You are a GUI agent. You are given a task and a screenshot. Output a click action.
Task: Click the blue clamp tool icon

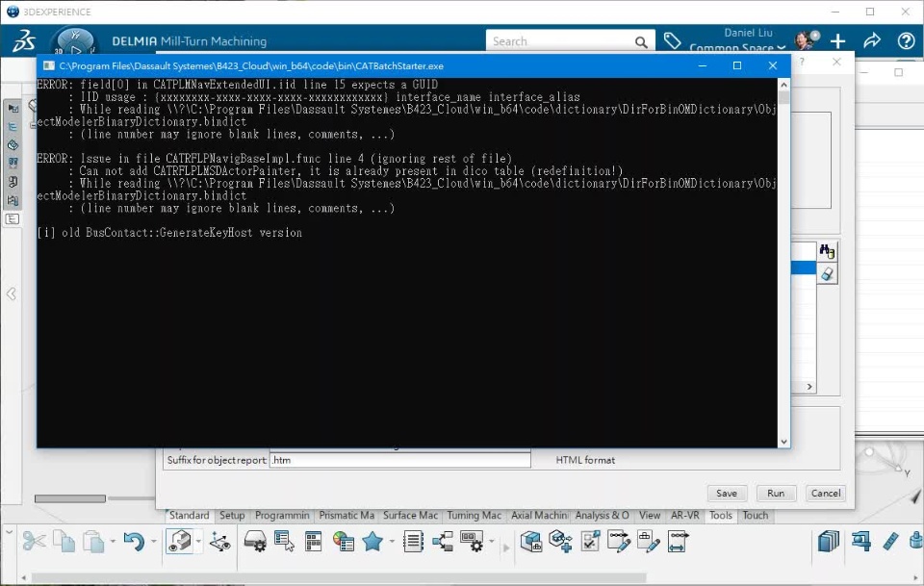coord(860,541)
